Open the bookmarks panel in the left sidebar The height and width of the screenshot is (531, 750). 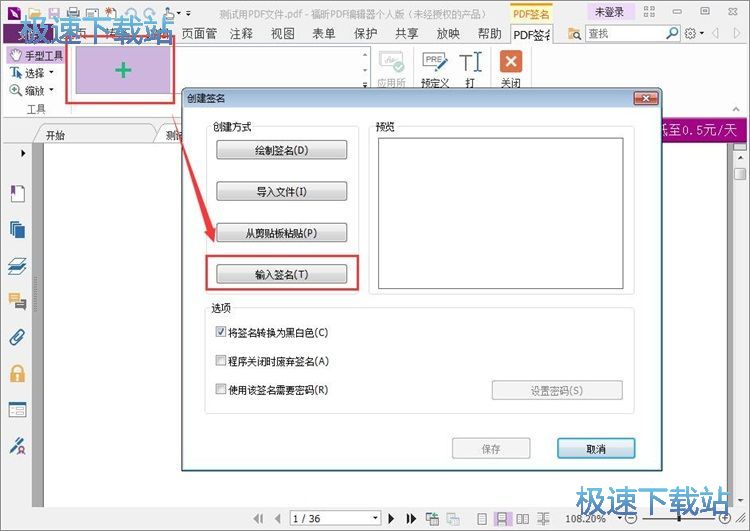[18, 194]
